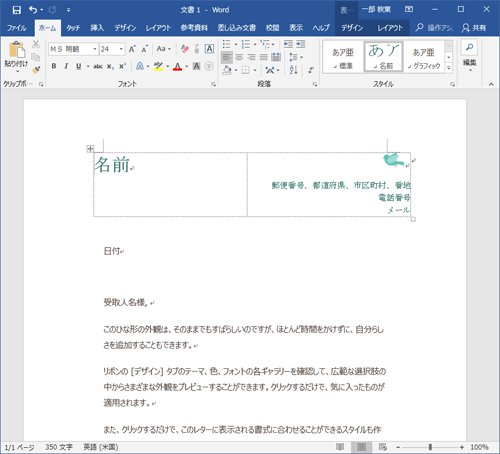Click the 350 文字 word count
500x454 pixels.
[59, 447]
